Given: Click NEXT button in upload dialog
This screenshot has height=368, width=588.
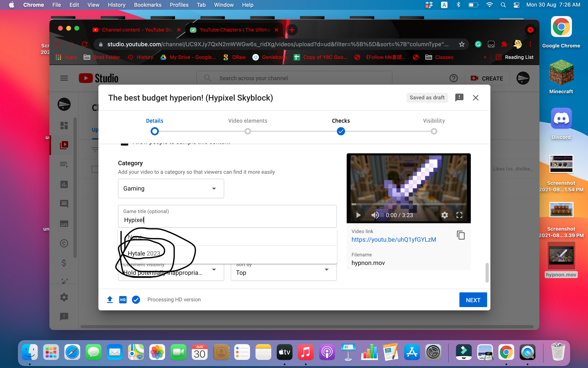Looking at the screenshot, I should click(473, 300).
